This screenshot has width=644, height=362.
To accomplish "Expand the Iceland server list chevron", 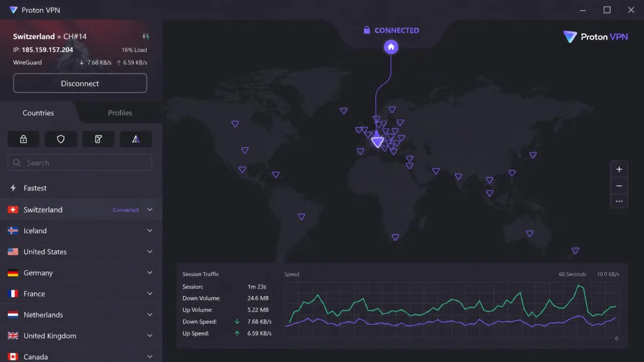I will tap(150, 231).
